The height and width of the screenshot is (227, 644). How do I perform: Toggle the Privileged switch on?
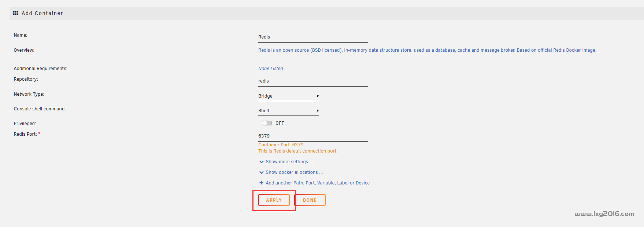[267, 123]
